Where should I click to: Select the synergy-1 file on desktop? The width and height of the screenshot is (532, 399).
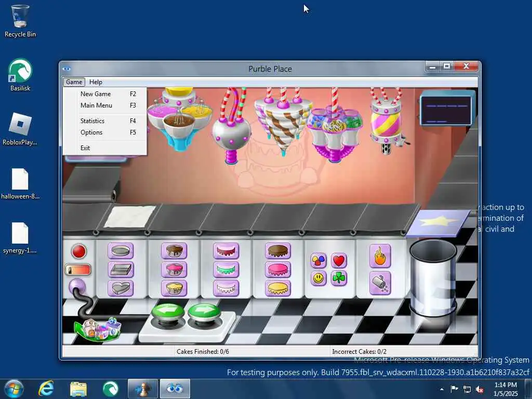[x=20, y=238]
